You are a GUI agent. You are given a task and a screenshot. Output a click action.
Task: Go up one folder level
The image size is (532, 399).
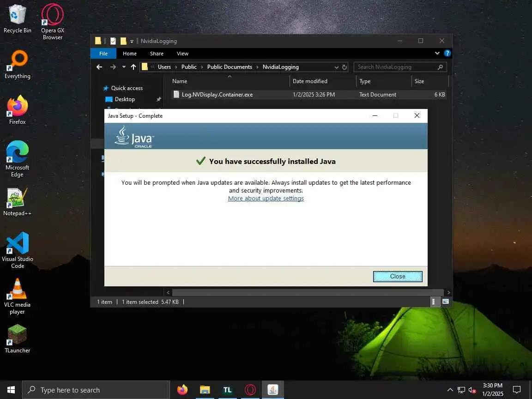pos(133,67)
